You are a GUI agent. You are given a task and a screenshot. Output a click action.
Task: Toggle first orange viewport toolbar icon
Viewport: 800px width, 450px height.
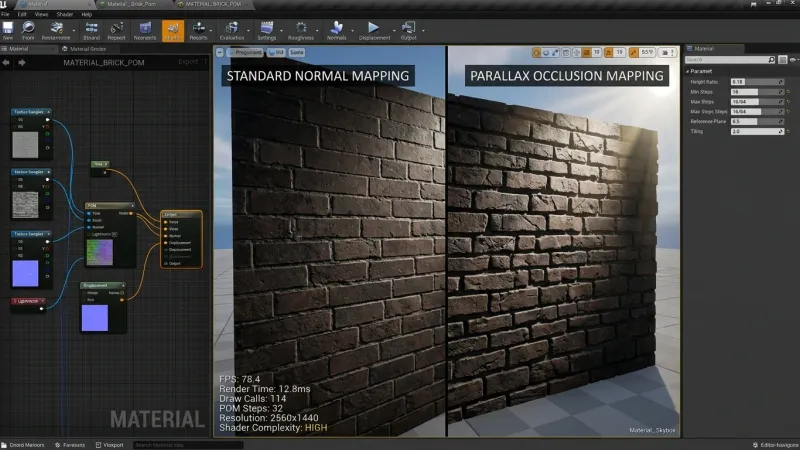(536, 53)
